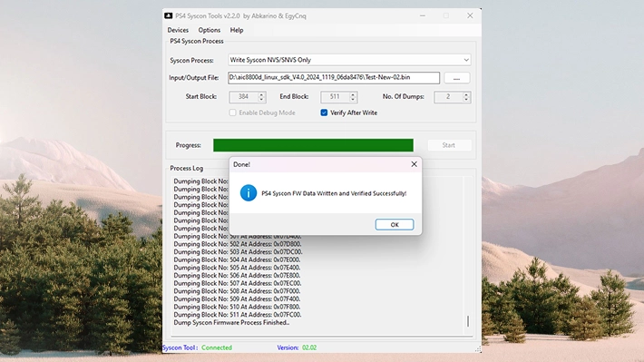Select log line 'Dumping Block No: 502'

point(238,244)
